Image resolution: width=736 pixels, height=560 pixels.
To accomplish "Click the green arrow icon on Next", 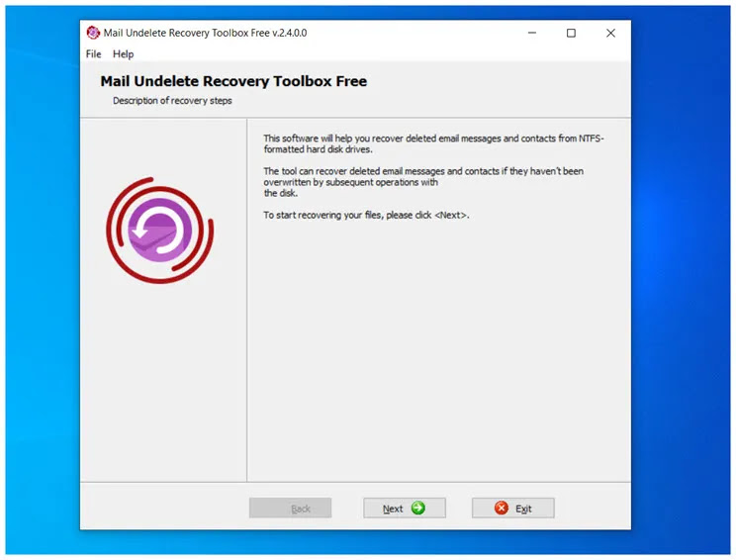I will click(417, 508).
